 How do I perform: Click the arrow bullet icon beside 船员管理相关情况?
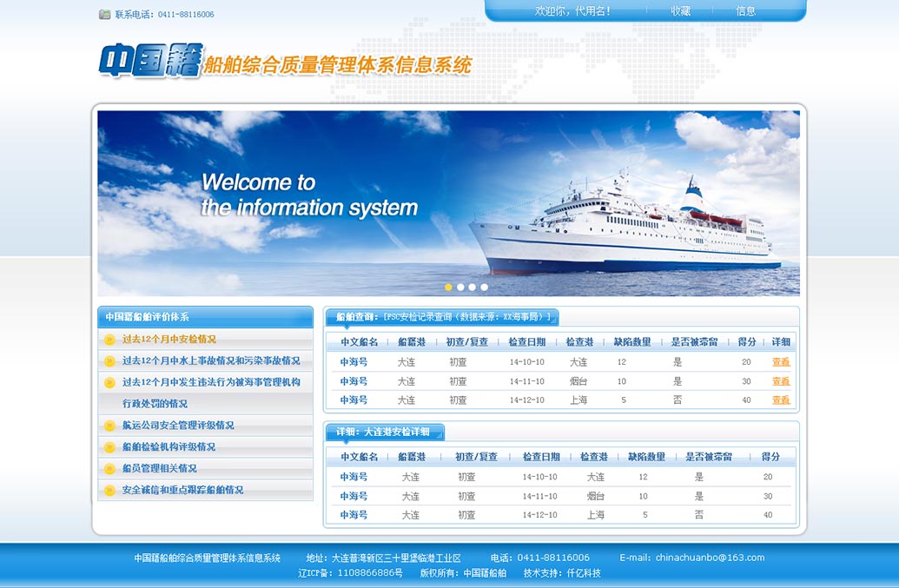click(109, 469)
